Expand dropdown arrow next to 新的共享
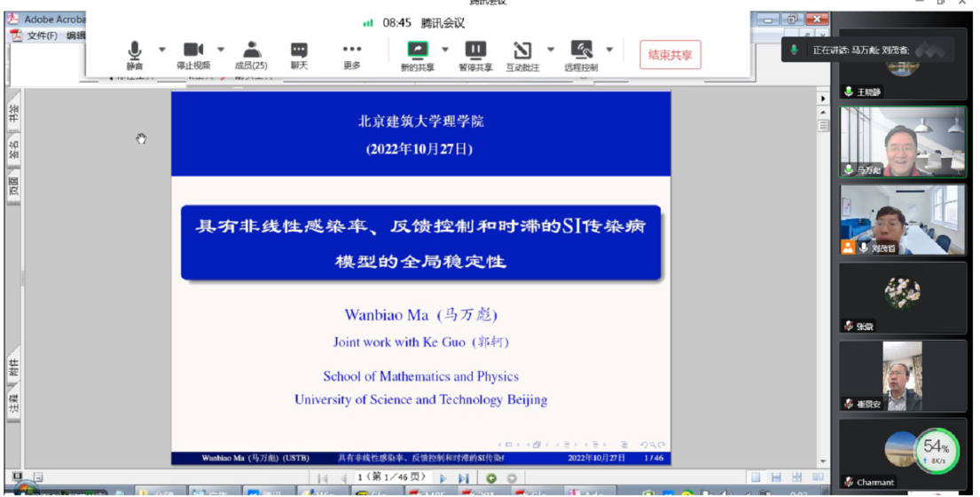The image size is (980, 497). coord(445,50)
